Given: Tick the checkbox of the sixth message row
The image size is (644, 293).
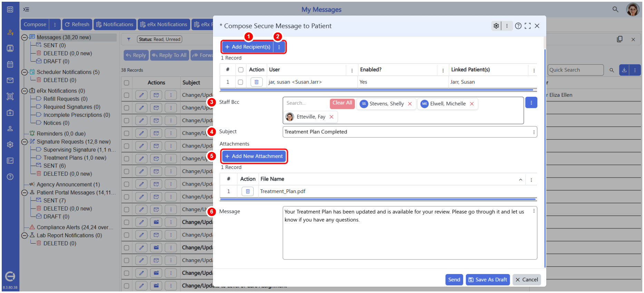Looking at the screenshot, I should (127, 159).
